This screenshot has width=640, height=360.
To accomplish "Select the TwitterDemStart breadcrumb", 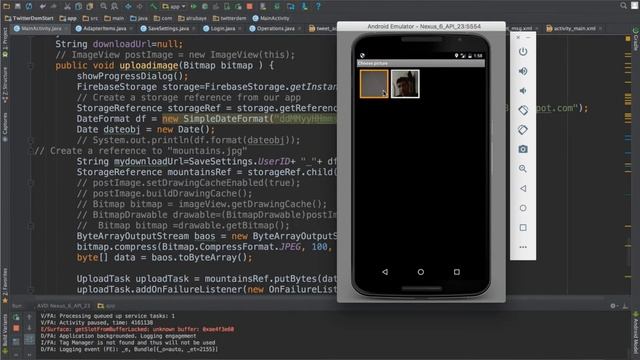I will [29, 18].
